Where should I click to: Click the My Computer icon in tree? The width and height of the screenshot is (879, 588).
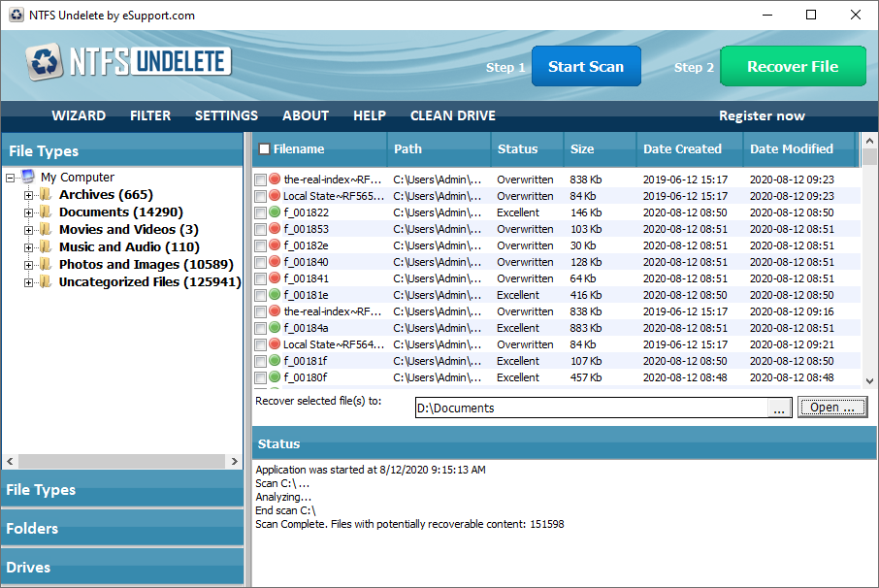click(28, 178)
